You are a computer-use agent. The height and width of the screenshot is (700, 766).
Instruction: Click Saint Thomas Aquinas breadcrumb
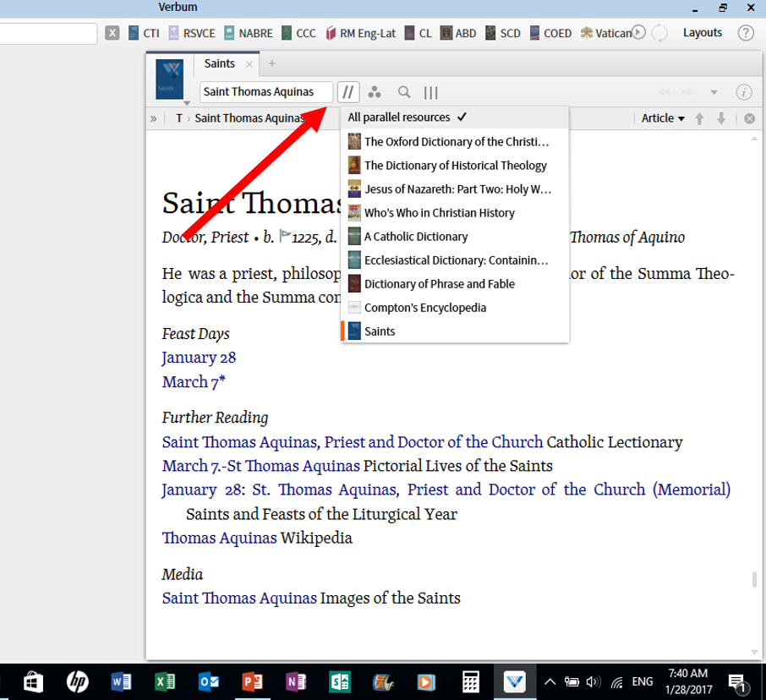pyautogui.click(x=249, y=118)
